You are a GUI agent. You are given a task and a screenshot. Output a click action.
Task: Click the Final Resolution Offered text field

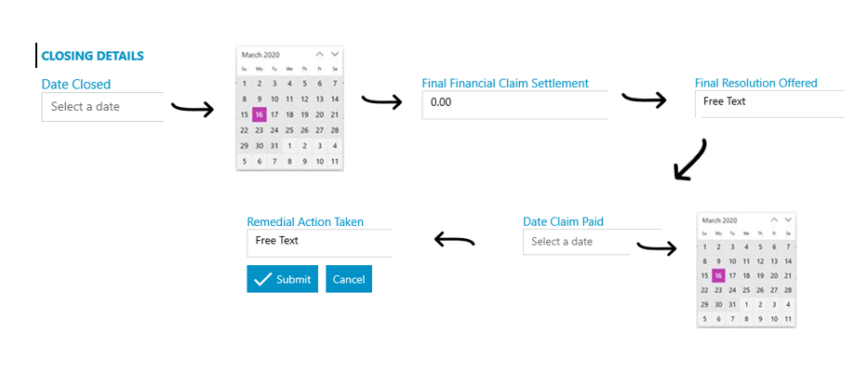pos(770,103)
